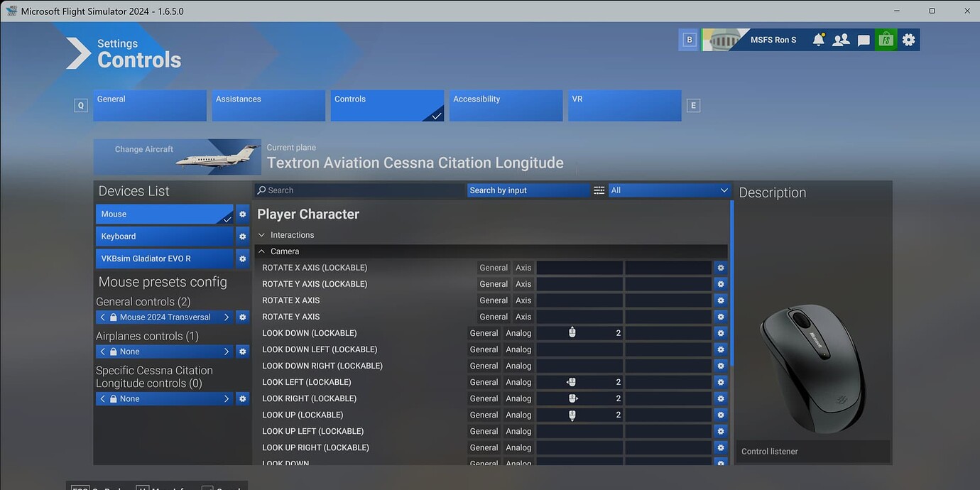The height and width of the screenshot is (490, 980).
Task: Open gear for ROTATE X AXIS row
Action: point(721,300)
